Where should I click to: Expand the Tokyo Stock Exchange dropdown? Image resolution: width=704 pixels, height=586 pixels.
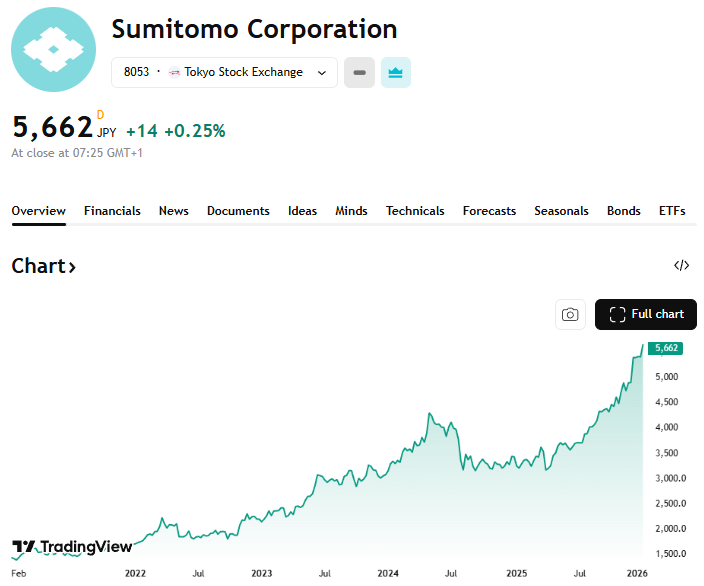322,72
